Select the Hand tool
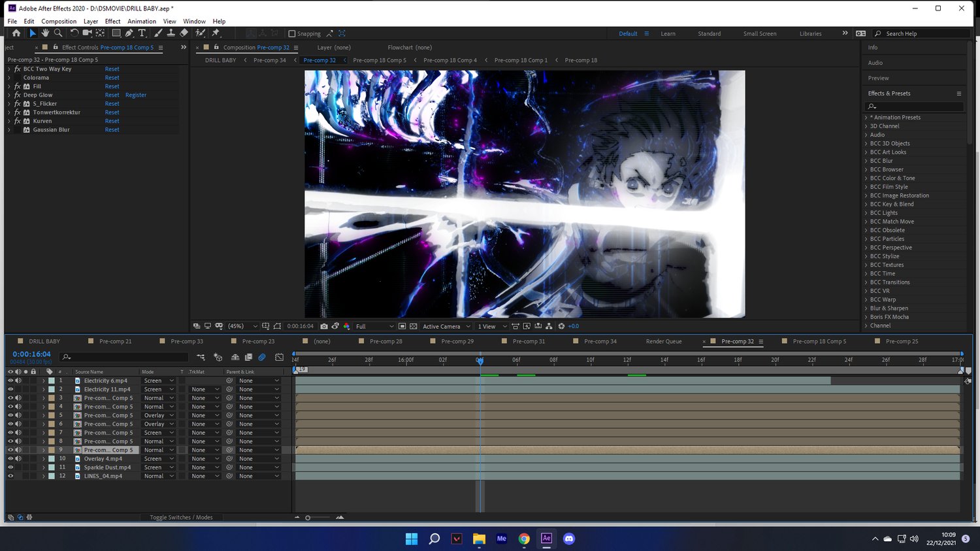Screen dimensions: 980x551 (x=45, y=33)
